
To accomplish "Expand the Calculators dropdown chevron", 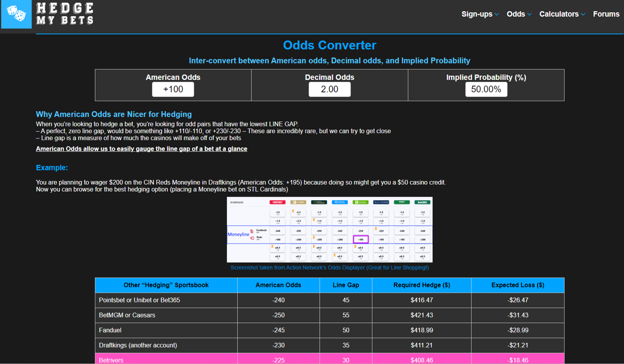I will [583, 15].
